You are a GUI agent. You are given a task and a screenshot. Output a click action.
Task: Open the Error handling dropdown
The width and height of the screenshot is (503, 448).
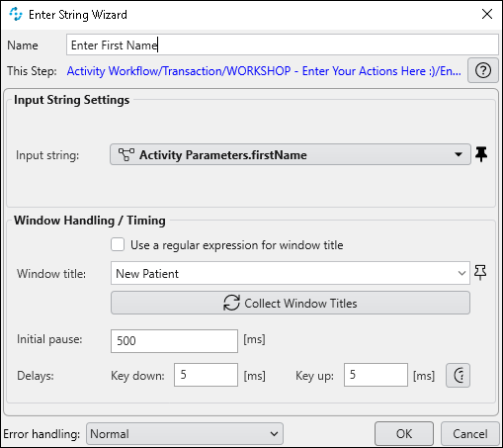pyautogui.click(x=185, y=434)
